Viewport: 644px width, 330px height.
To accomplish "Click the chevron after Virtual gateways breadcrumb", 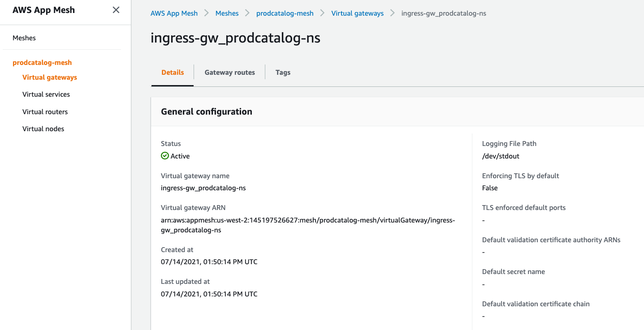I will click(x=393, y=13).
